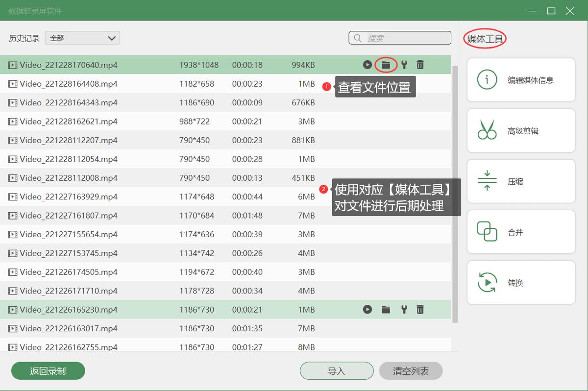Delete the Video_221226165230.mp4 recording
Viewport: 588px width, 391px height.
pos(420,309)
